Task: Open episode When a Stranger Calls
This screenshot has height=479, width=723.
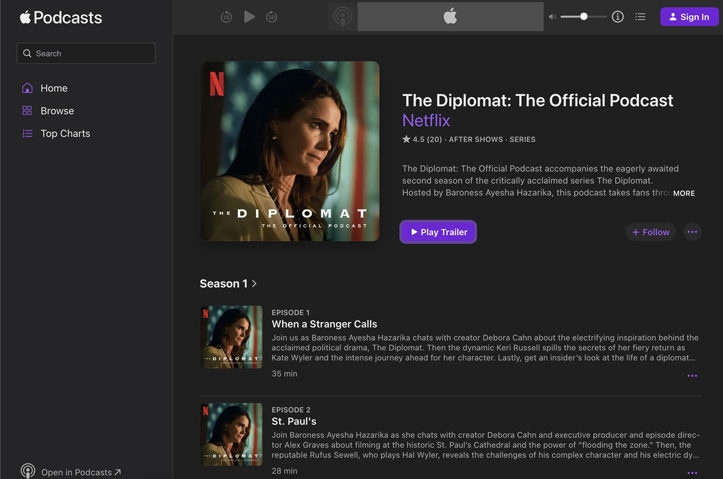Action: (x=324, y=324)
